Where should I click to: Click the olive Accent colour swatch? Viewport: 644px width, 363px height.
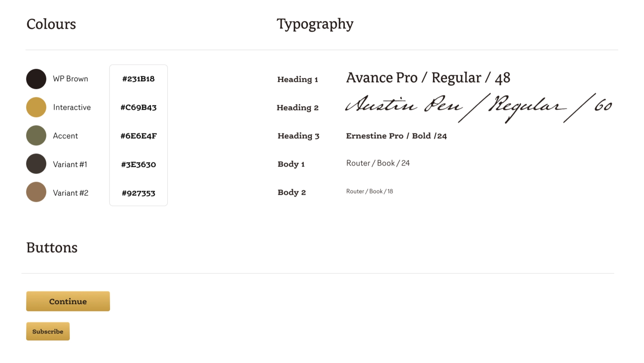36,136
